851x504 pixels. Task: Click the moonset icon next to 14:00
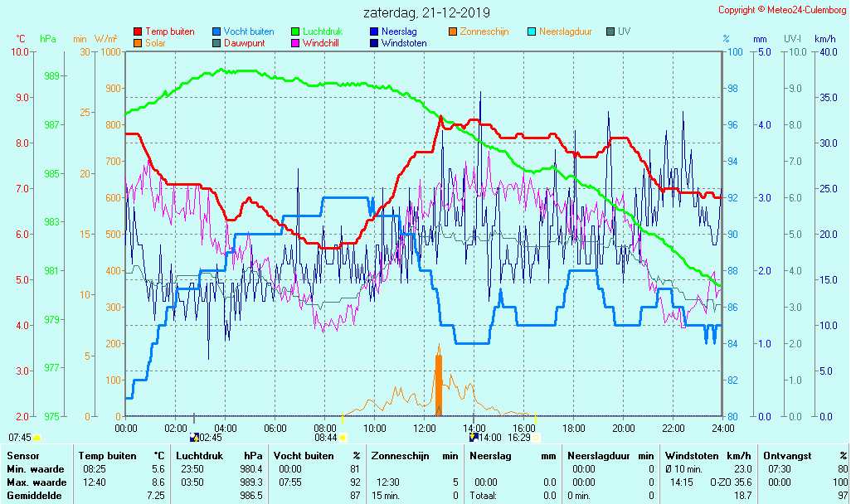point(474,437)
